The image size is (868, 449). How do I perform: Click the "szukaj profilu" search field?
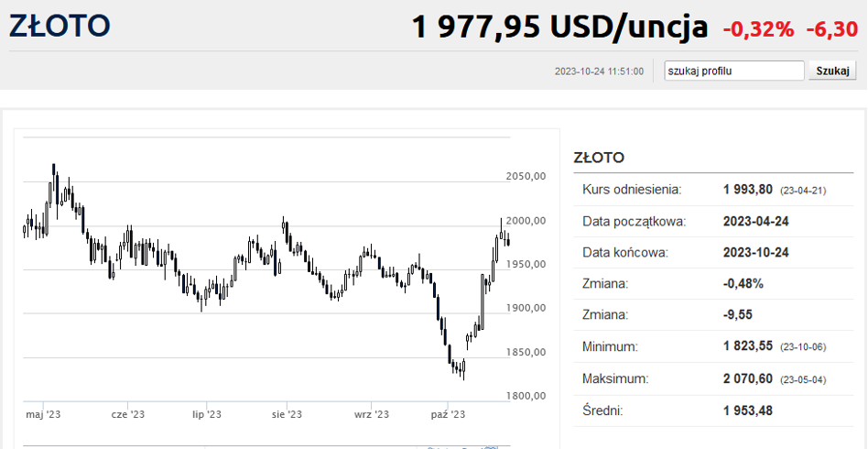click(734, 71)
